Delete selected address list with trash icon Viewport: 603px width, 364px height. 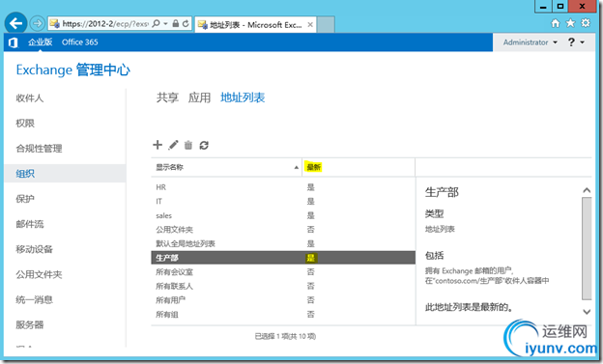(188, 145)
